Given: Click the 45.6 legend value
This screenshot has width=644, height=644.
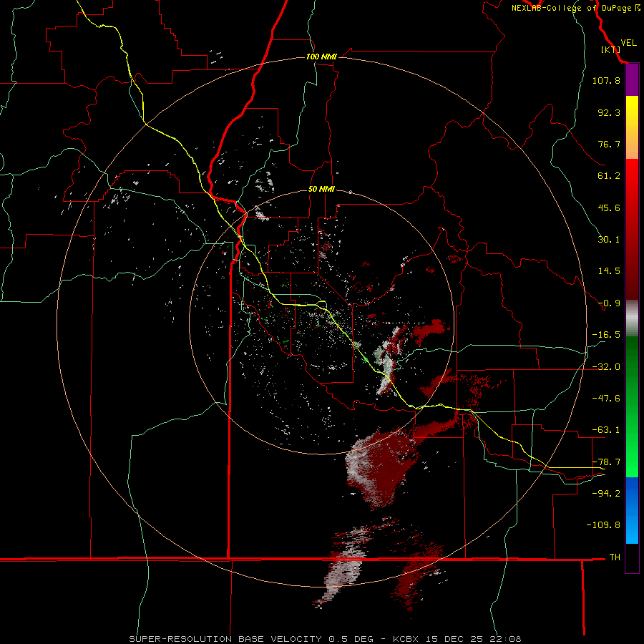Looking at the screenshot, I should 609,208.
